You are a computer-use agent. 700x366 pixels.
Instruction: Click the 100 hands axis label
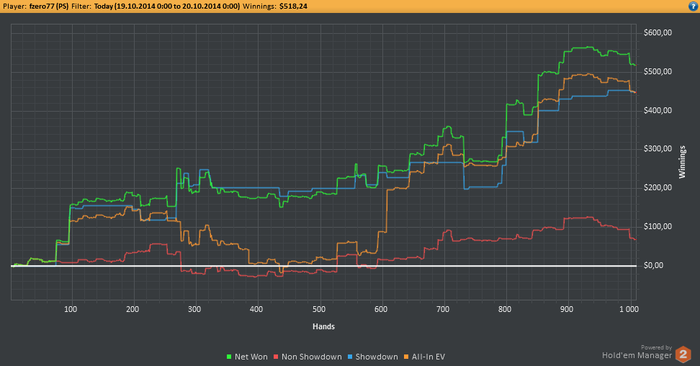[x=71, y=309]
